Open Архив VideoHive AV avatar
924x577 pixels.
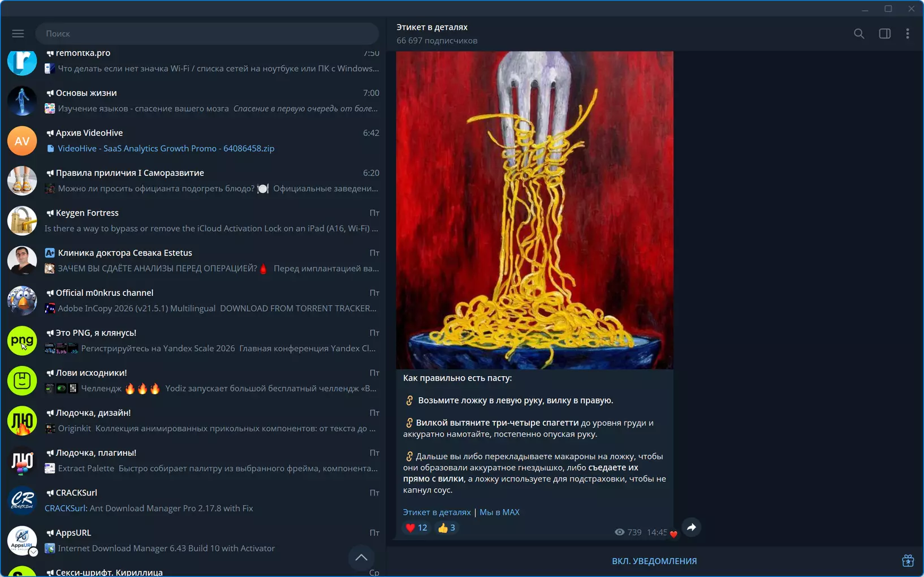22,141
